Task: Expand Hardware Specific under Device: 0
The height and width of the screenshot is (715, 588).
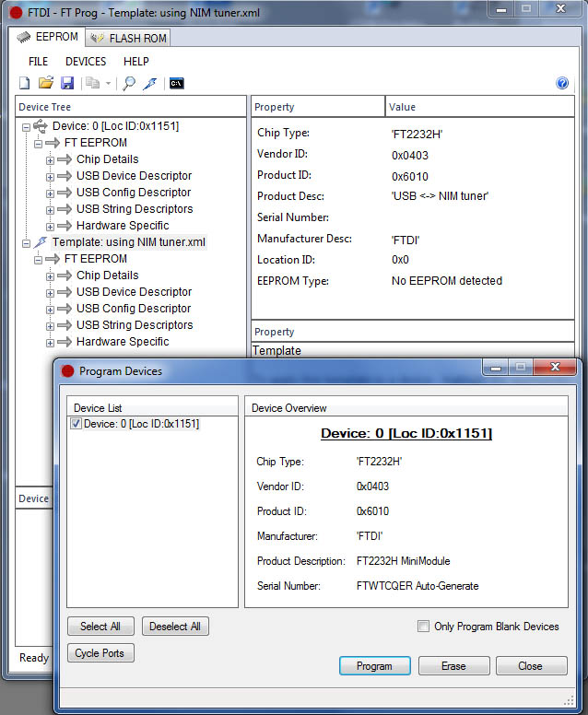Action: tap(50, 227)
